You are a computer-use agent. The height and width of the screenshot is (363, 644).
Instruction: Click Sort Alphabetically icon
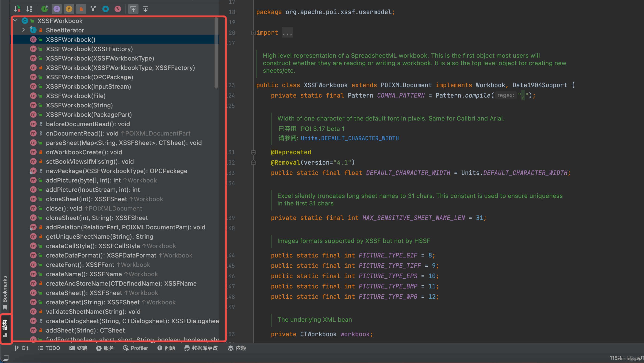[29, 9]
